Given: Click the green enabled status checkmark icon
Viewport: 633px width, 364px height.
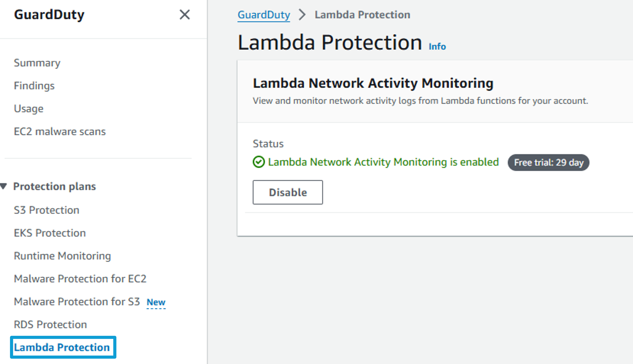Looking at the screenshot, I should click(259, 162).
